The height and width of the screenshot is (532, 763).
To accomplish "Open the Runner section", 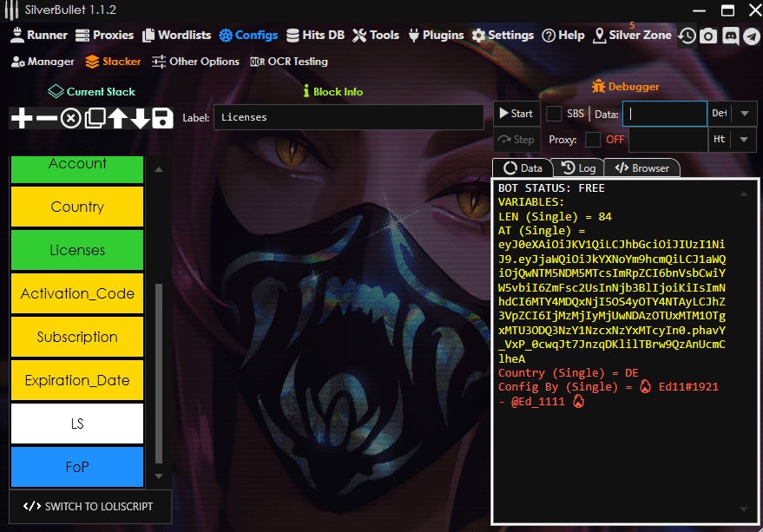I will 39,35.
